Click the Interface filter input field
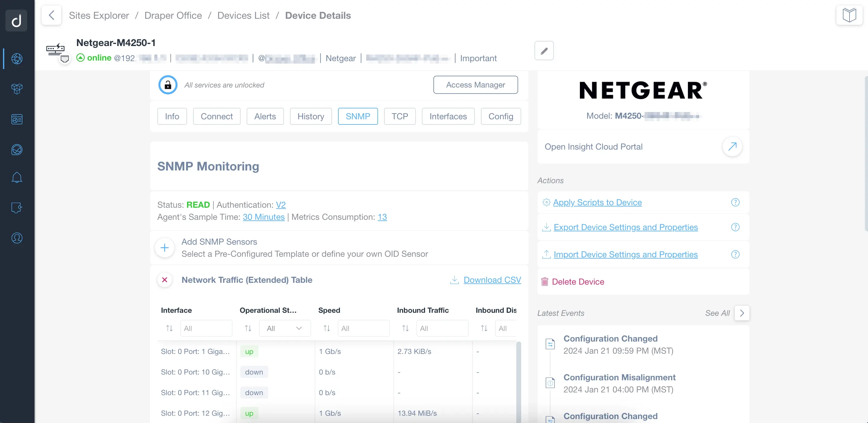The height and width of the screenshot is (423, 868). [206, 328]
